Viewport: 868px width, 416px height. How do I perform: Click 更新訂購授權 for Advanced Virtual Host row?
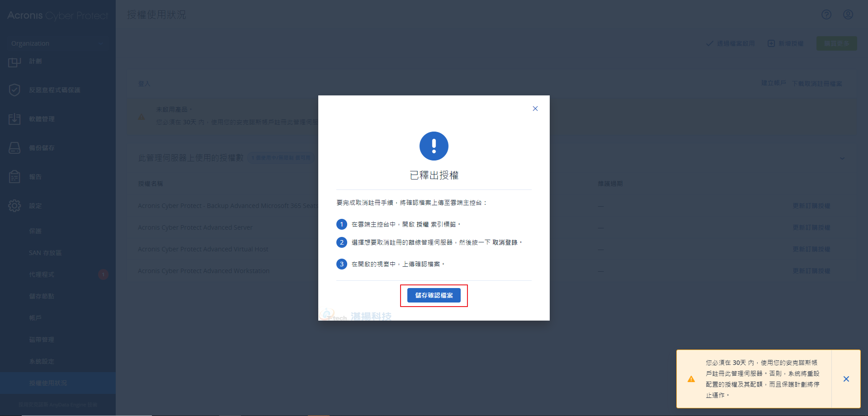[811, 249]
